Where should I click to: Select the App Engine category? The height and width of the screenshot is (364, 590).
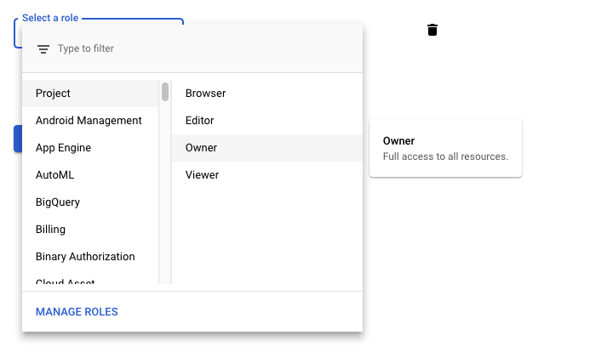pyautogui.click(x=90, y=148)
